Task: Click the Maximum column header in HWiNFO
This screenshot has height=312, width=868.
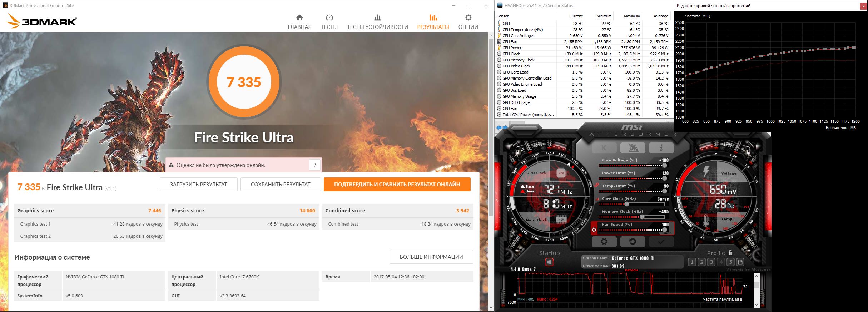Action: click(628, 16)
